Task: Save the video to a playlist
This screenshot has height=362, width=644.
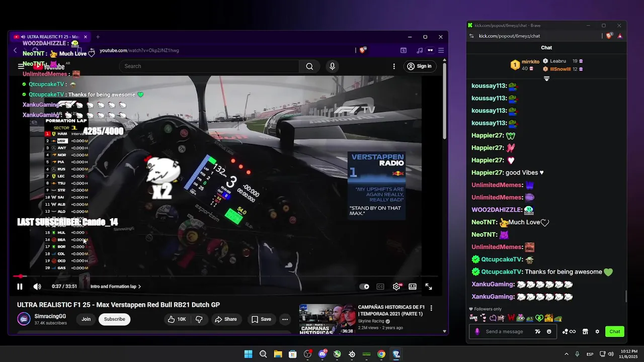Action: 262,319
